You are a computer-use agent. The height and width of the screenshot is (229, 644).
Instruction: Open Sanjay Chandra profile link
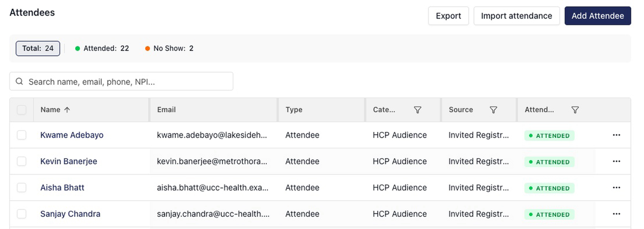[70, 214]
